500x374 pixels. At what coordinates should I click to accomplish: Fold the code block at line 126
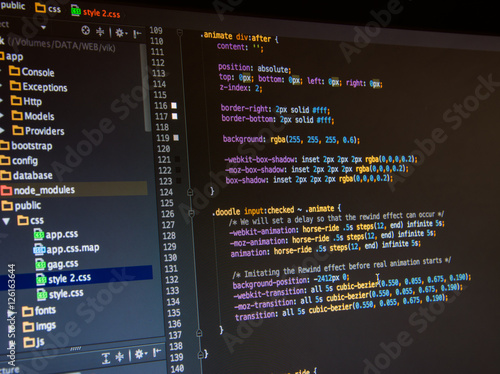click(191, 213)
